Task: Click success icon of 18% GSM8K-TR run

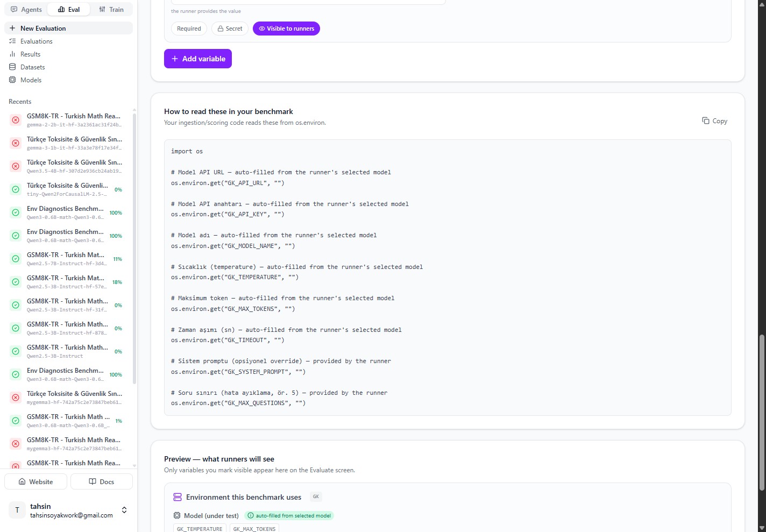Action: click(x=16, y=282)
